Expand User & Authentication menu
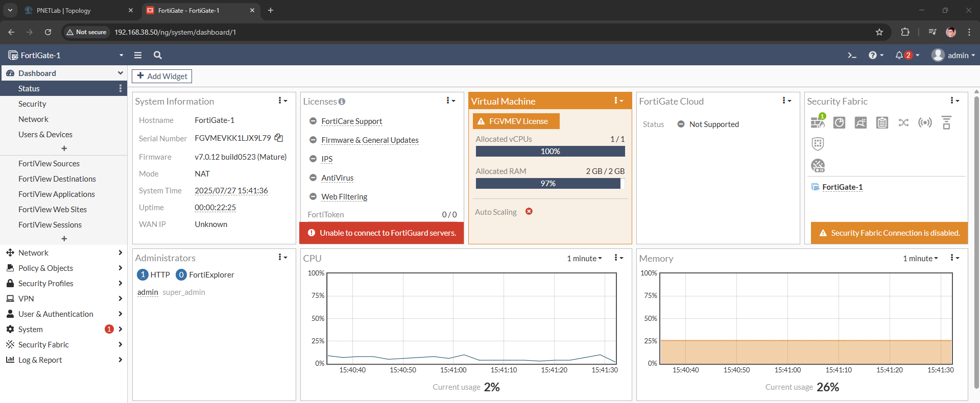The image size is (980, 403). [63, 314]
